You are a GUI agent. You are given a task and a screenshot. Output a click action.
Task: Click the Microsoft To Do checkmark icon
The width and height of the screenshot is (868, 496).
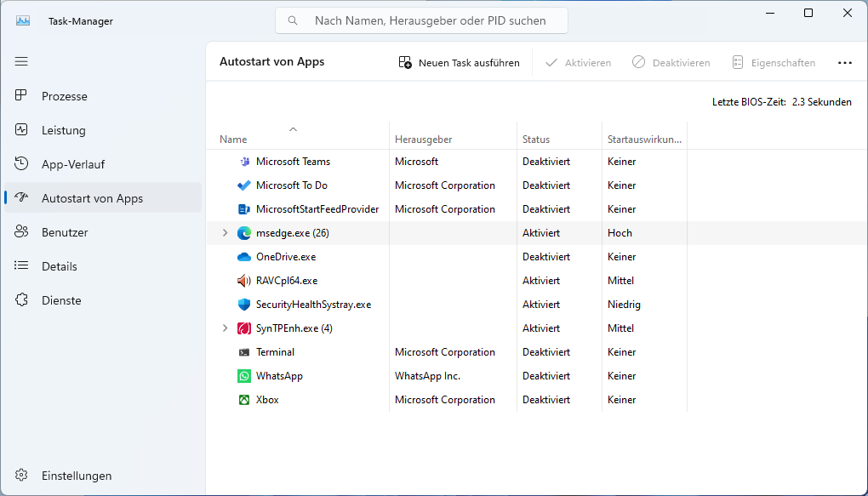coord(244,185)
